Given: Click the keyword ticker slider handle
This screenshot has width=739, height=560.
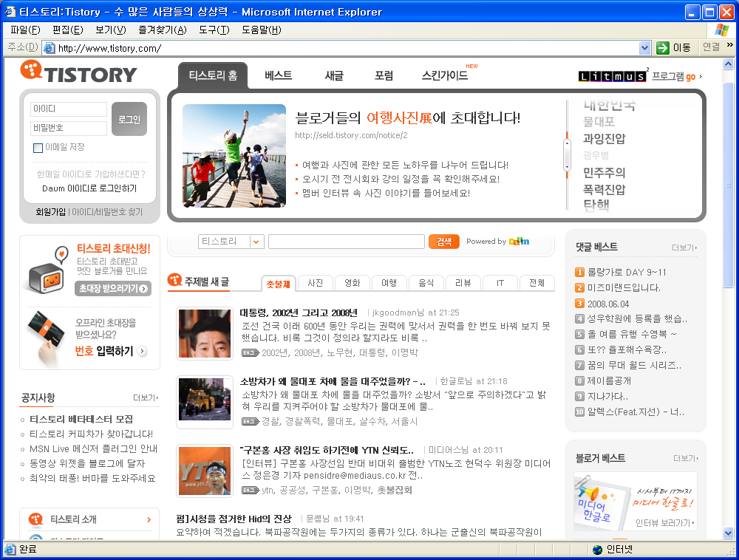Looking at the screenshot, I should point(568,155).
